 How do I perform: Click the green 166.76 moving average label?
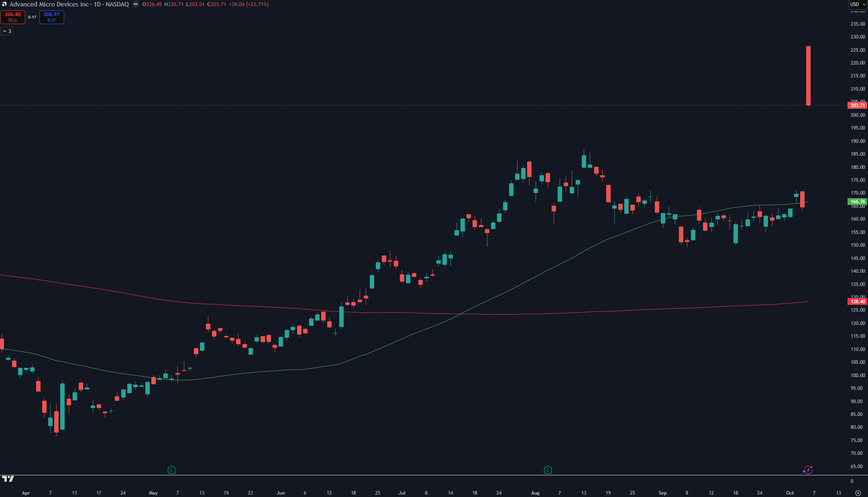(x=857, y=202)
